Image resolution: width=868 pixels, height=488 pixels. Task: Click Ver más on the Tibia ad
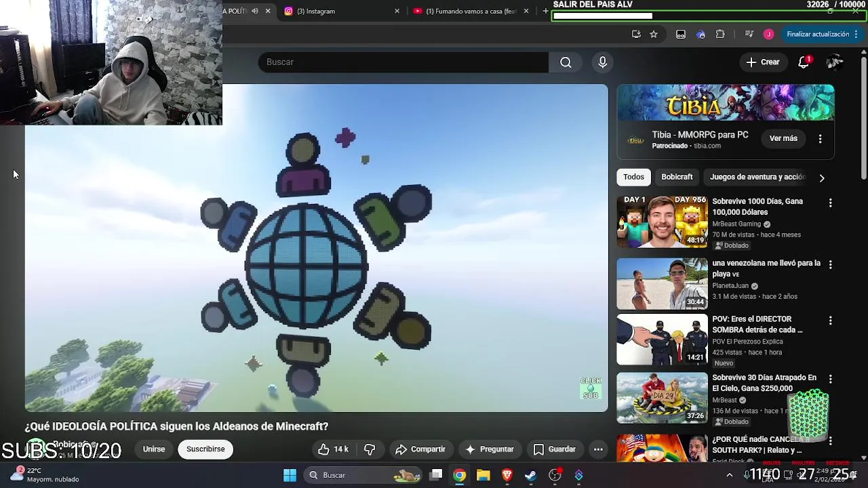point(783,138)
